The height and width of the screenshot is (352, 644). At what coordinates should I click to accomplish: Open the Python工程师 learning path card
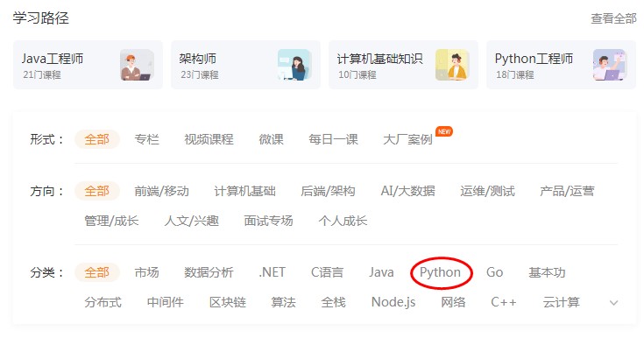pyautogui.click(x=561, y=65)
